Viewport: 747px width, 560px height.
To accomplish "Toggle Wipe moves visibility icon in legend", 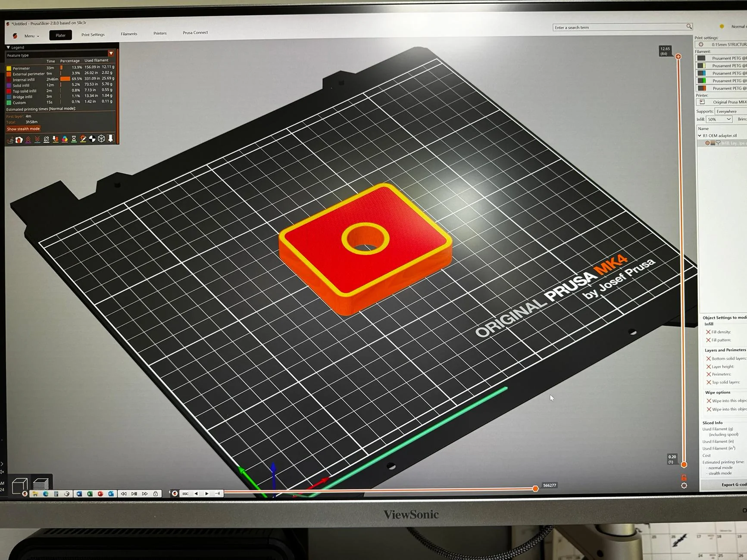I will (x=19, y=140).
